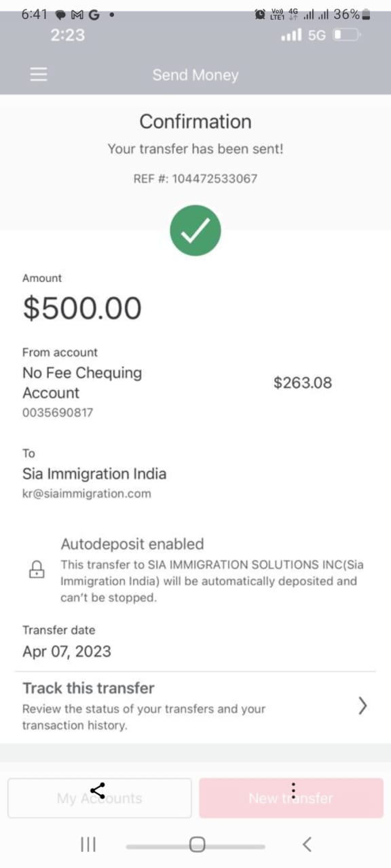
Task: Open the three-dot more options icon
Action: pos(293,789)
